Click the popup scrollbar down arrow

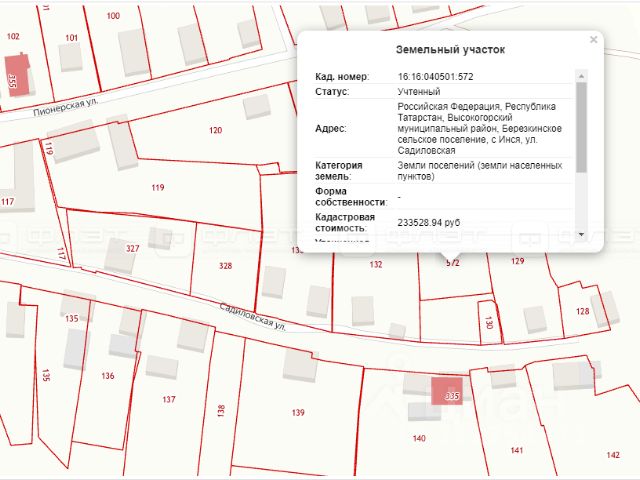[x=582, y=234]
